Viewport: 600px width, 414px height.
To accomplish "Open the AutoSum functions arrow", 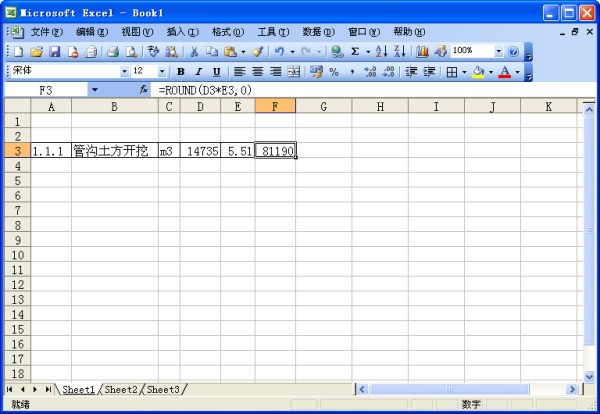I will point(368,51).
